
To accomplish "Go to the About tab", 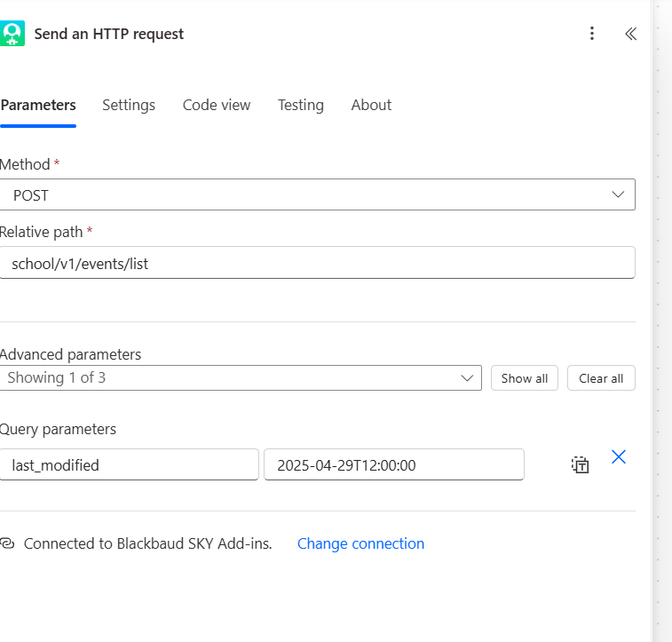I will pyautogui.click(x=371, y=105).
